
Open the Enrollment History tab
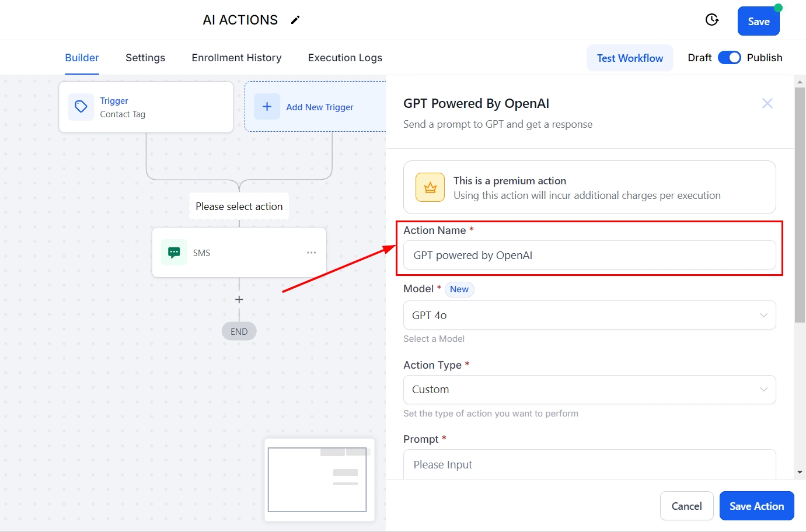(x=236, y=58)
